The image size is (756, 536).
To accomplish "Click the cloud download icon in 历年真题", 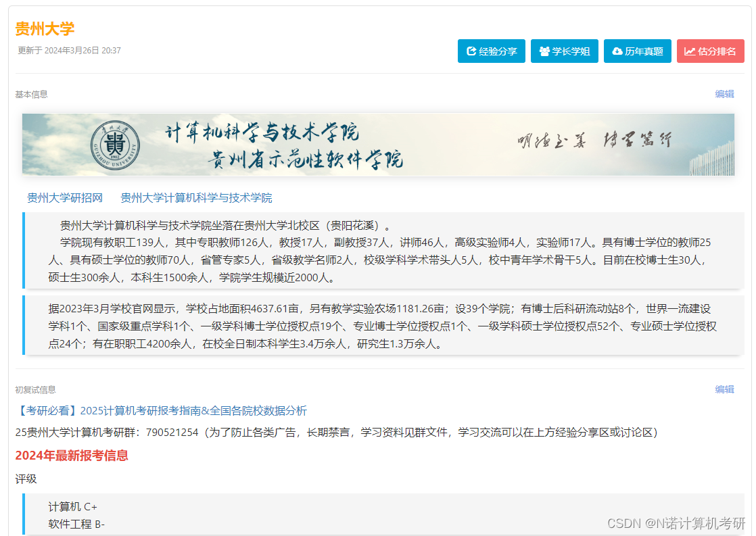I will pos(617,51).
